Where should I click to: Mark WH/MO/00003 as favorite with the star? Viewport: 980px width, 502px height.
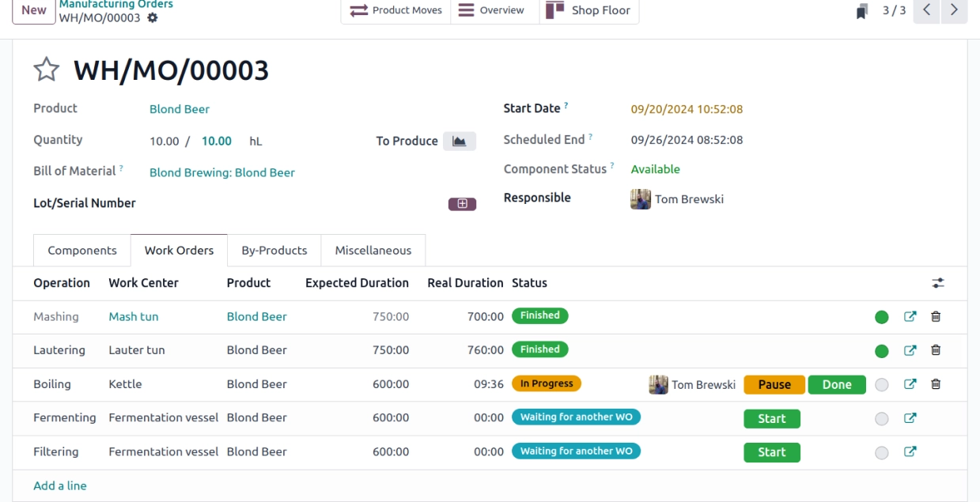[x=47, y=70]
